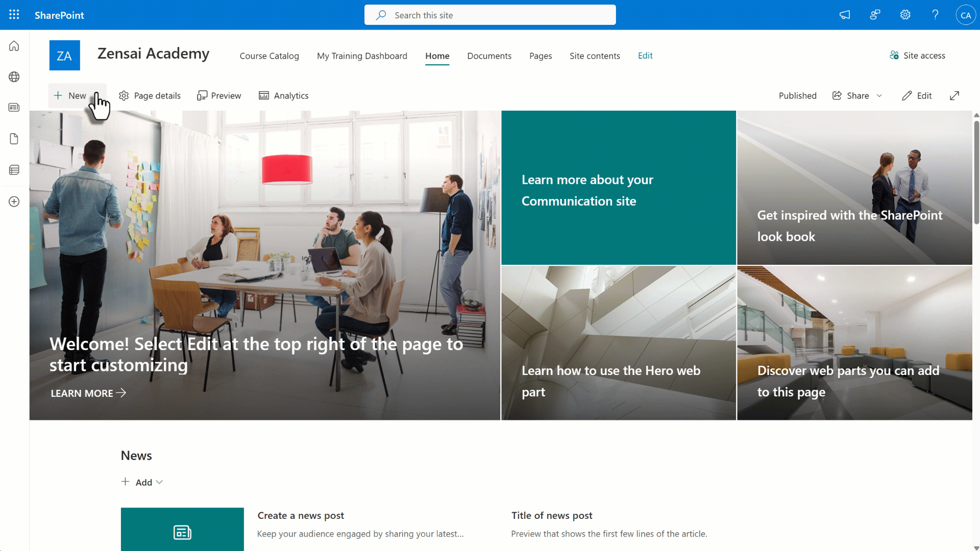Select the Home navigation tab
The height and width of the screenshot is (551, 980).
(437, 56)
